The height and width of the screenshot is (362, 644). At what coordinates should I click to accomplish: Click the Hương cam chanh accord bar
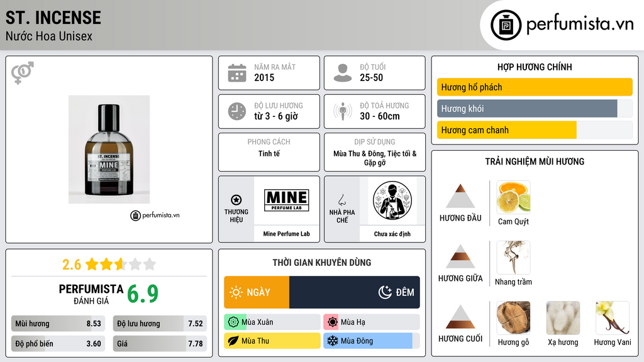[x=535, y=129]
